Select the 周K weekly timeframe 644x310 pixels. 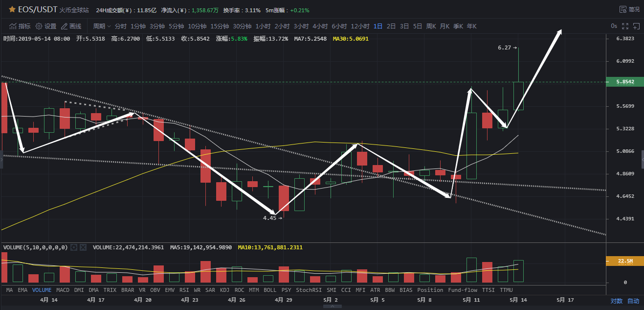[x=431, y=26]
